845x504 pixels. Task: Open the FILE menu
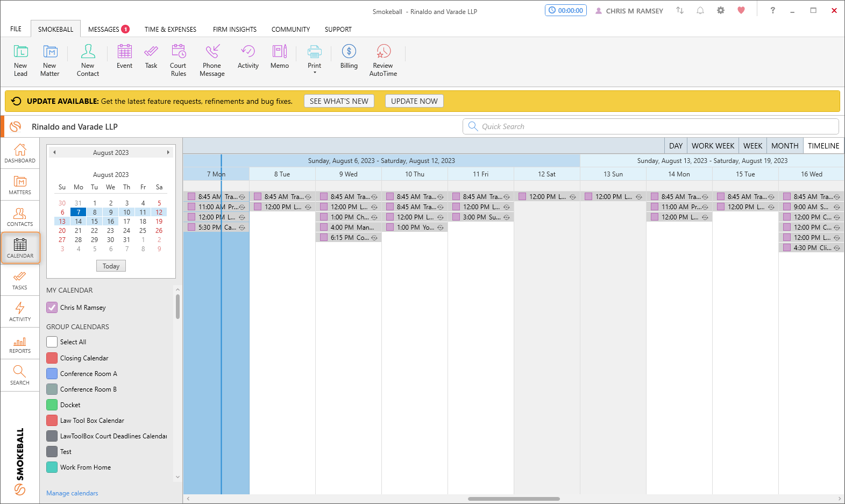tap(16, 29)
